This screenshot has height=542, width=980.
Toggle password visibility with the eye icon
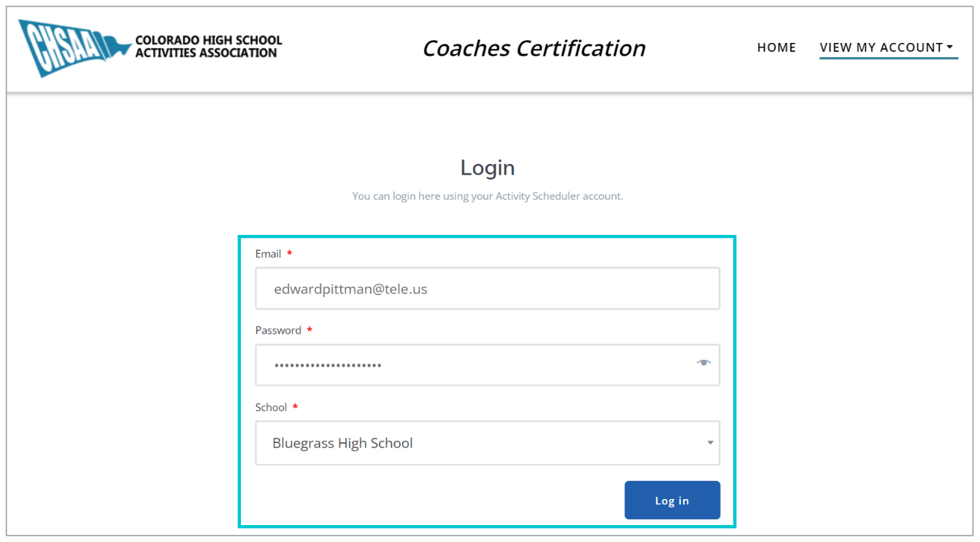pos(703,363)
